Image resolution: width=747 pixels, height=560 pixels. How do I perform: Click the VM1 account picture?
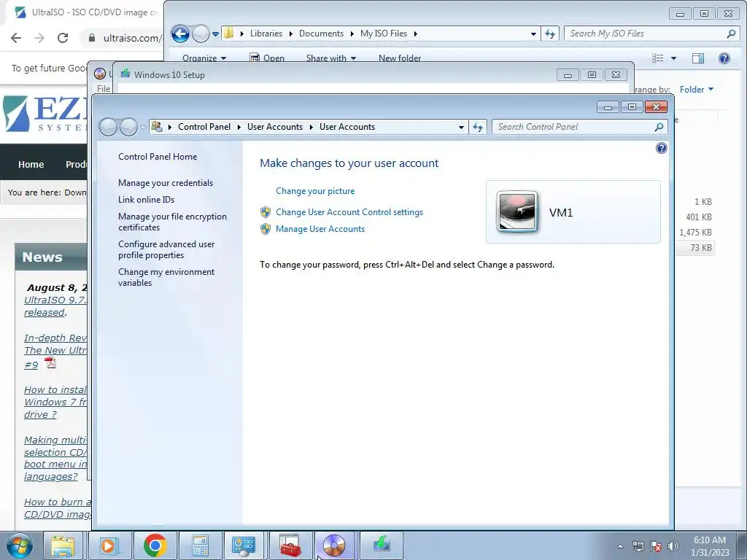517,212
